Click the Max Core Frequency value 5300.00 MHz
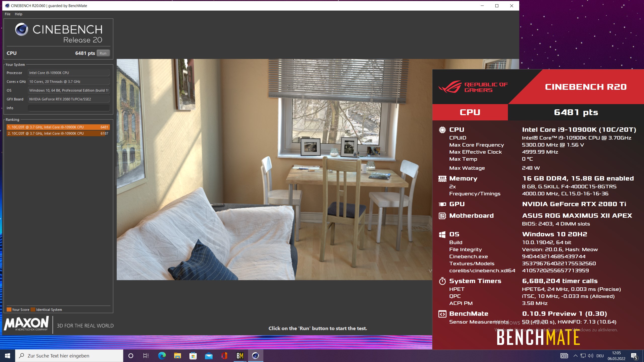 point(553,145)
